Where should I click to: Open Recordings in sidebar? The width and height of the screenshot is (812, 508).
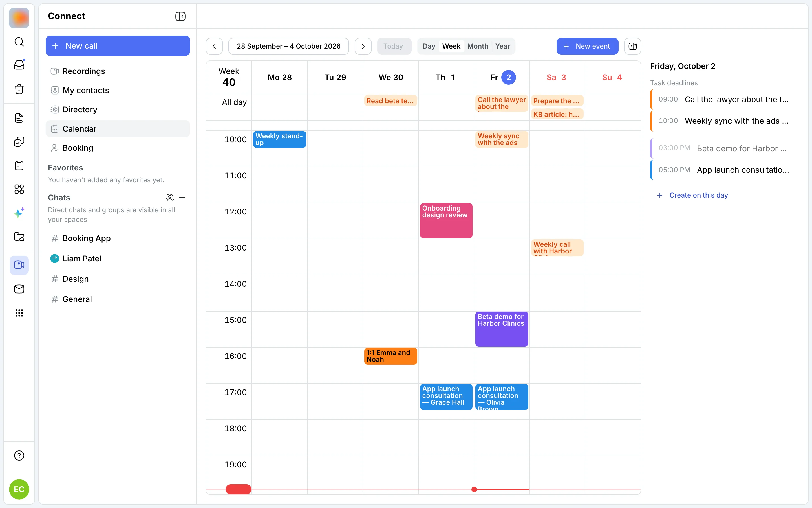click(118, 71)
